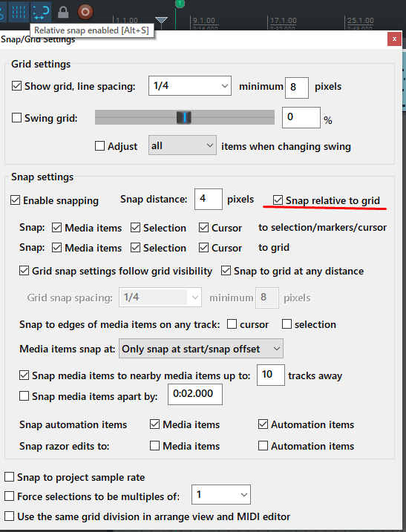Enable Force selections to be multiples of
The image size is (406, 532).
tap(9, 496)
